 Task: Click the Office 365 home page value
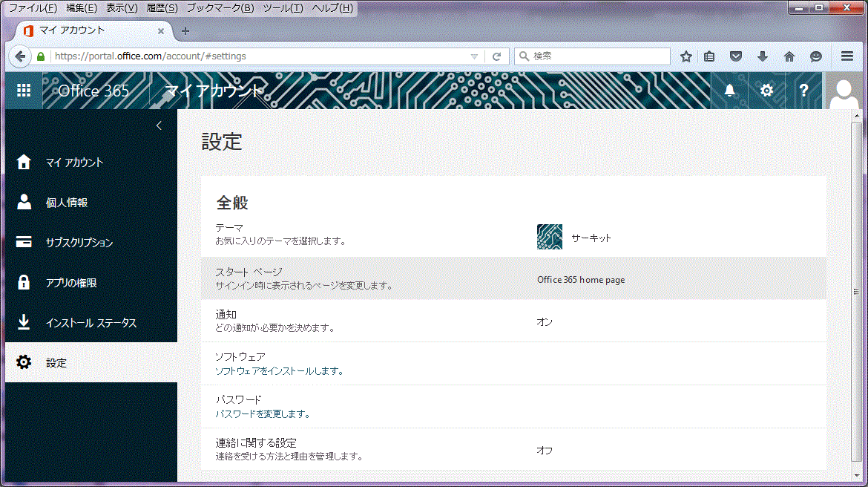tap(581, 280)
